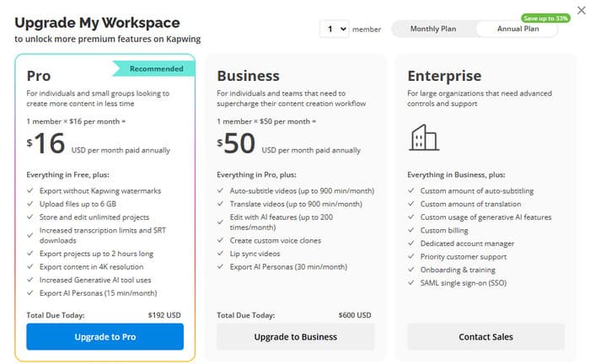Close the upgrade dialog with the X icon

582,10
